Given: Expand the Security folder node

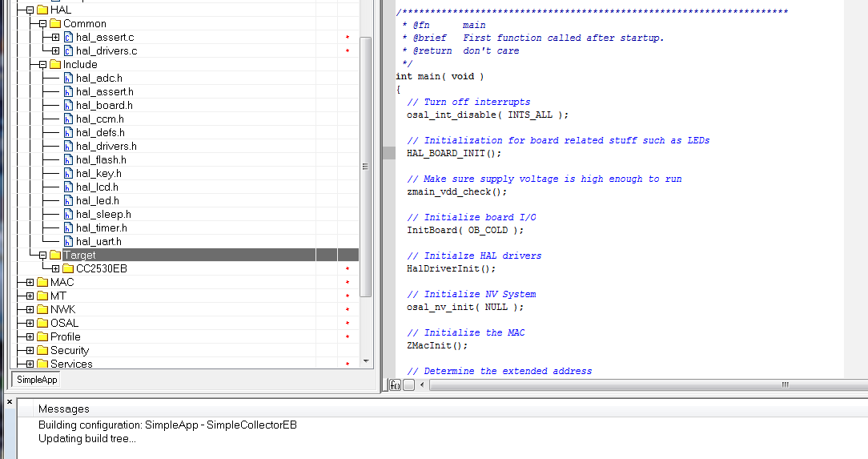Looking at the screenshot, I should (x=30, y=351).
